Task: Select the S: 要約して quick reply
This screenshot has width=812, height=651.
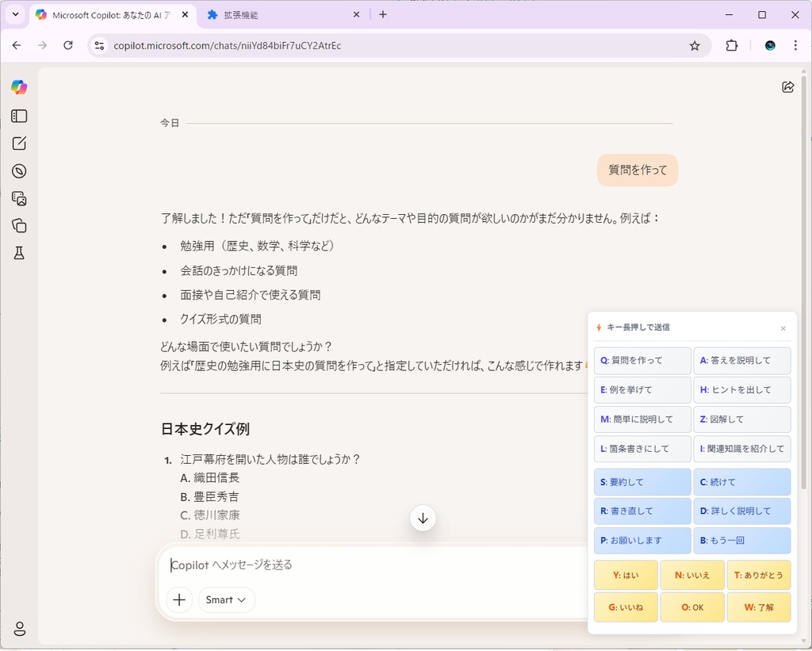Action: [642, 481]
